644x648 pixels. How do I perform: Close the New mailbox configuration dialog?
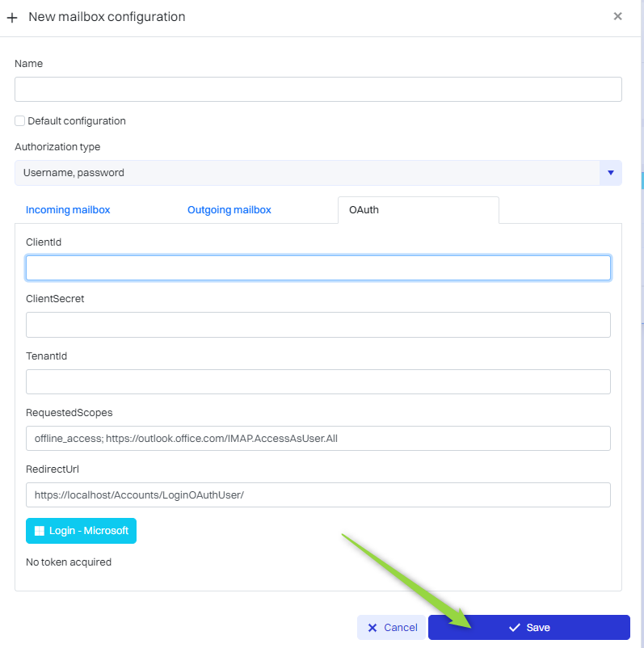pyautogui.click(x=618, y=16)
